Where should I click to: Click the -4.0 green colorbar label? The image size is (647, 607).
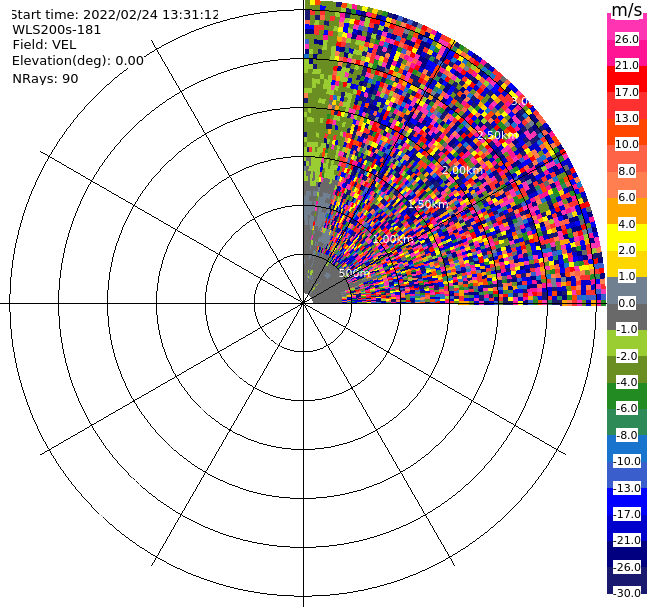click(627, 382)
